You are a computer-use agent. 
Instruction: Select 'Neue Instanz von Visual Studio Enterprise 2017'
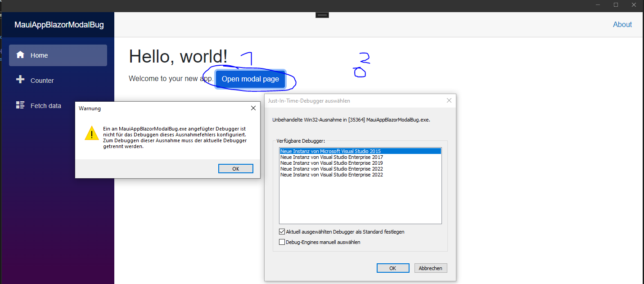(360, 157)
